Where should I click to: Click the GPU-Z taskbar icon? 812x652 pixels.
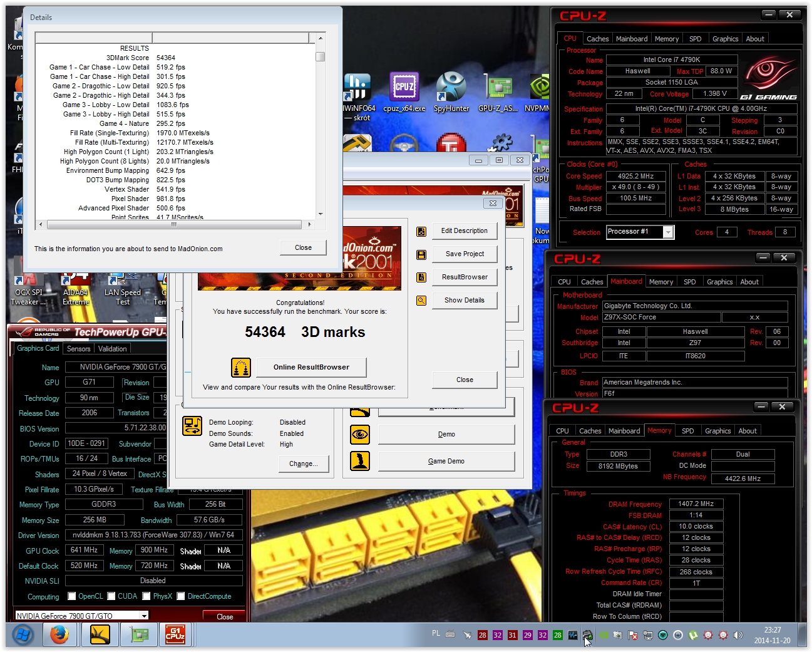[139, 635]
